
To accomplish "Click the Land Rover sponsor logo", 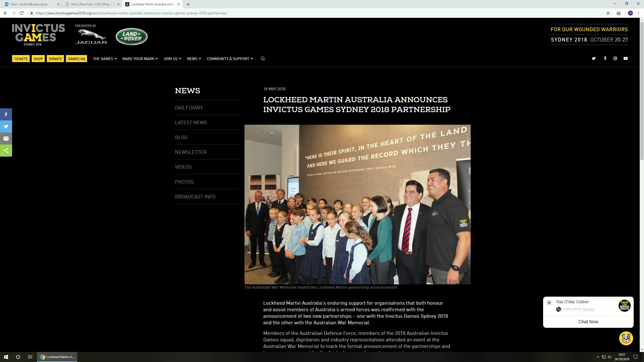I will click(x=132, y=36).
